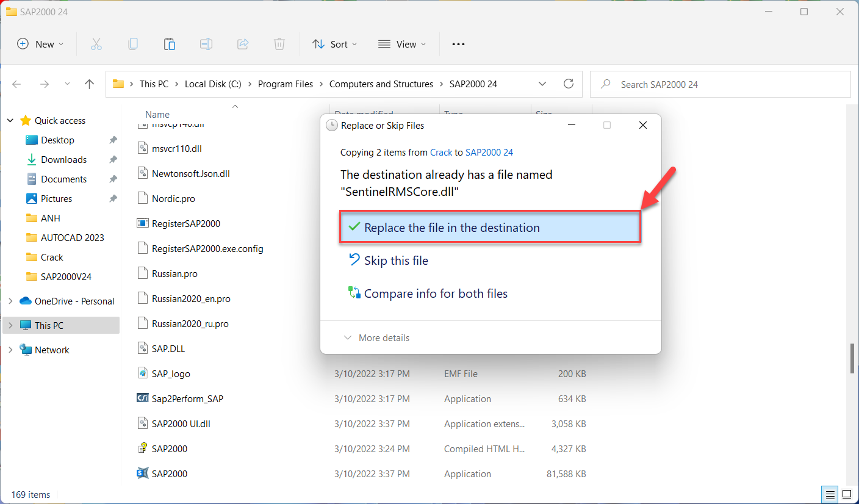859x504 pixels.
Task: Click the SAP_logo EMF file icon
Action: tap(143, 373)
